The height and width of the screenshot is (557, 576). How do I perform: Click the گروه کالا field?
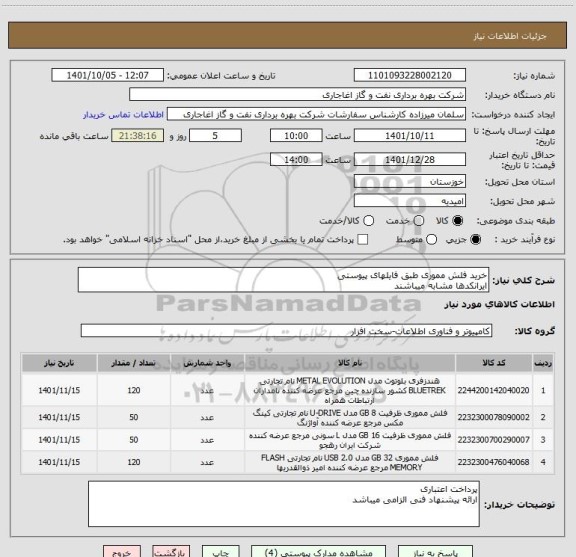tap(286, 331)
